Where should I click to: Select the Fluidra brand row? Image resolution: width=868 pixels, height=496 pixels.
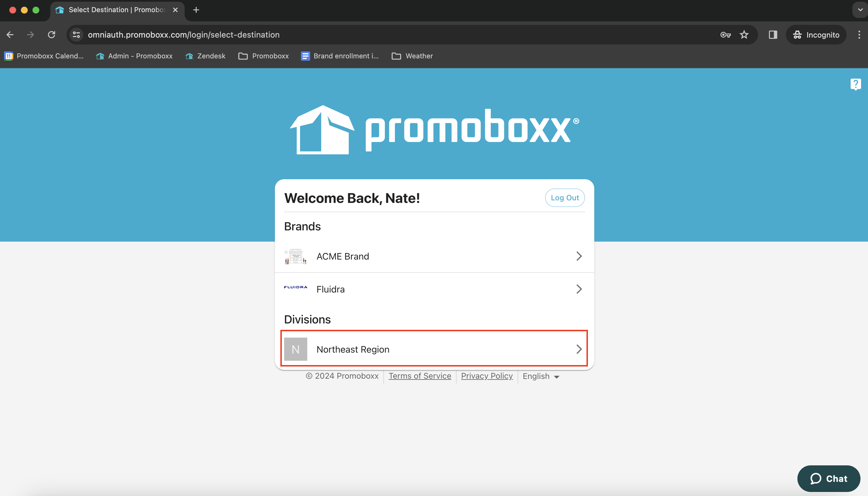434,289
